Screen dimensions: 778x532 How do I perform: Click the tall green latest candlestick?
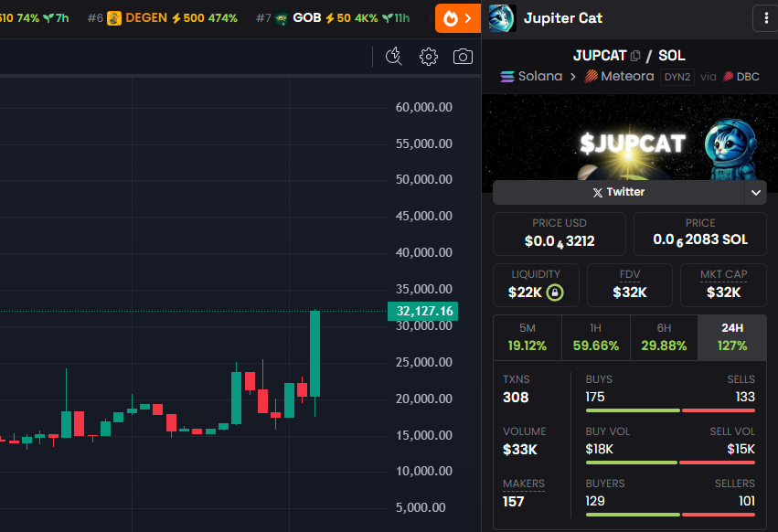point(314,354)
